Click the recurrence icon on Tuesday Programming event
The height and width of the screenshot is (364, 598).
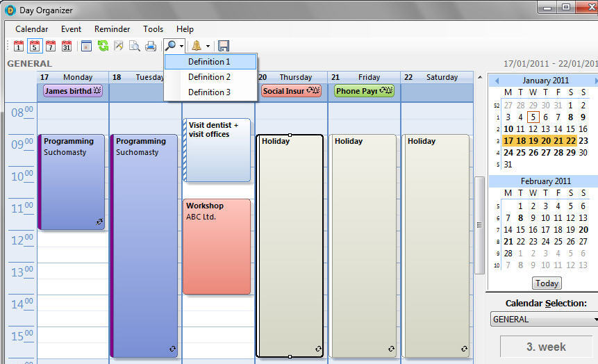click(172, 349)
